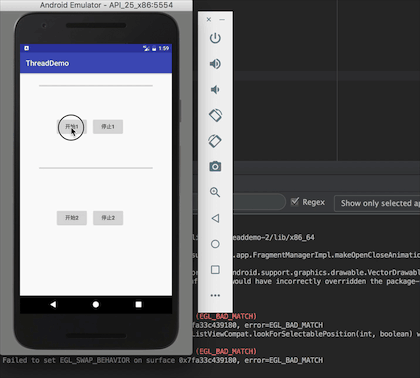Tap Android back button in navigation bar
Screen dimensions: 420x378
click(53, 304)
